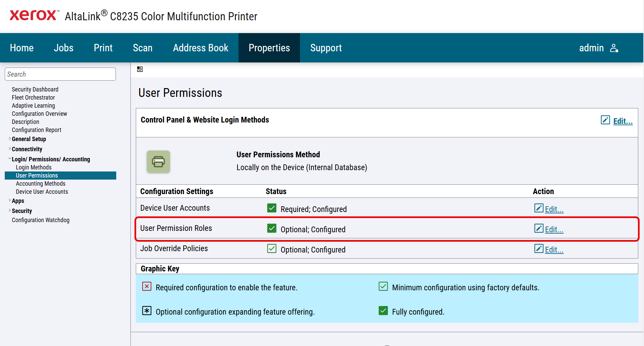Click the sidebar Search field
644x346 pixels.
click(60, 74)
